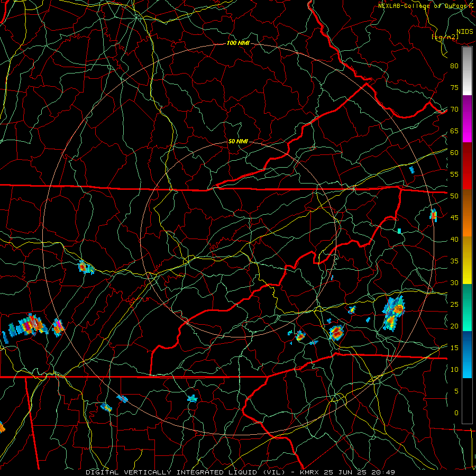
Task: Pick the purple-magenta segment of color bar
Action: [x=467, y=119]
